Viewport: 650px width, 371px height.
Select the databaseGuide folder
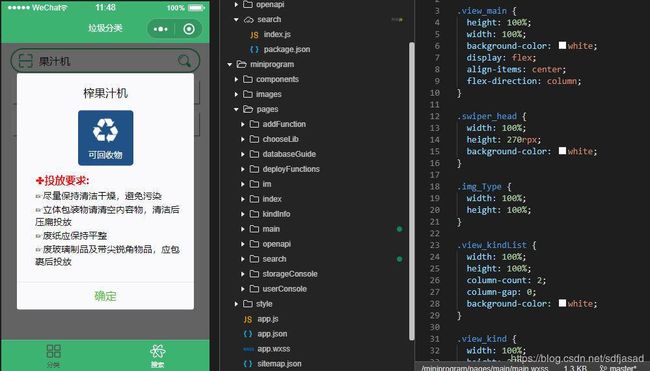[289, 154]
